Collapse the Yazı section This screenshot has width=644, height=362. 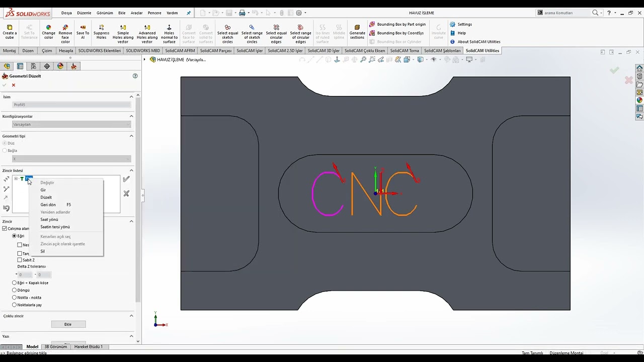(x=131, y=336)
